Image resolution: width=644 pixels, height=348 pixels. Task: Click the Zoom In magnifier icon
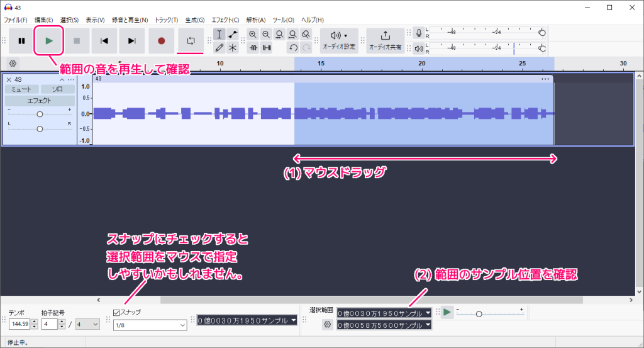[x=253, y=35]
